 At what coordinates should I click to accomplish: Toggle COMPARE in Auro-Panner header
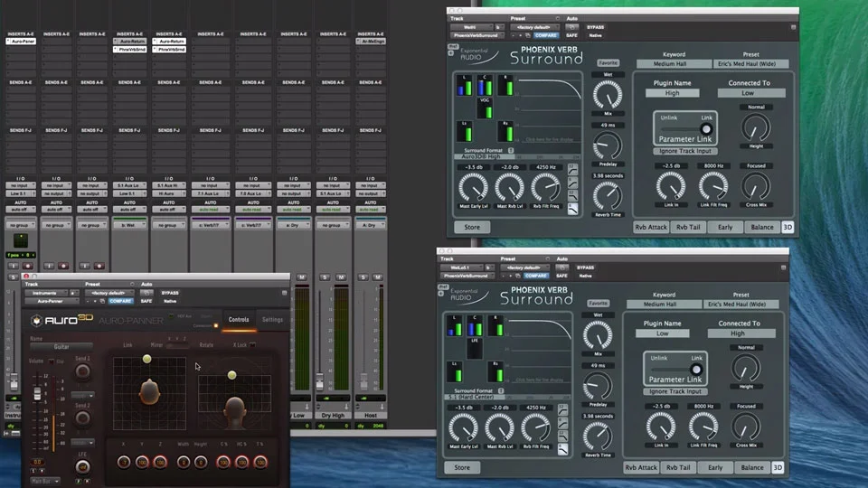click(x=120, y=301)
